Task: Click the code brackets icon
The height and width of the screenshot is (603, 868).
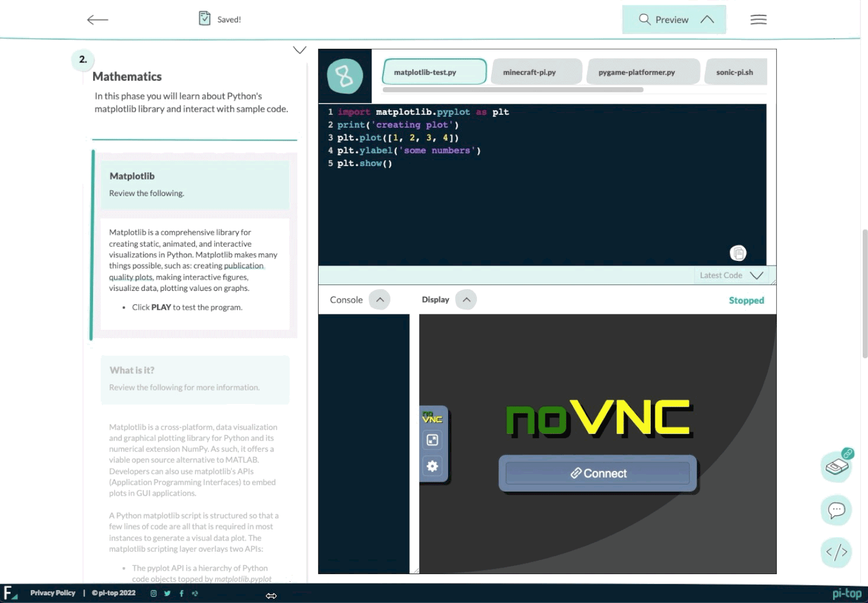Action: 836,552
